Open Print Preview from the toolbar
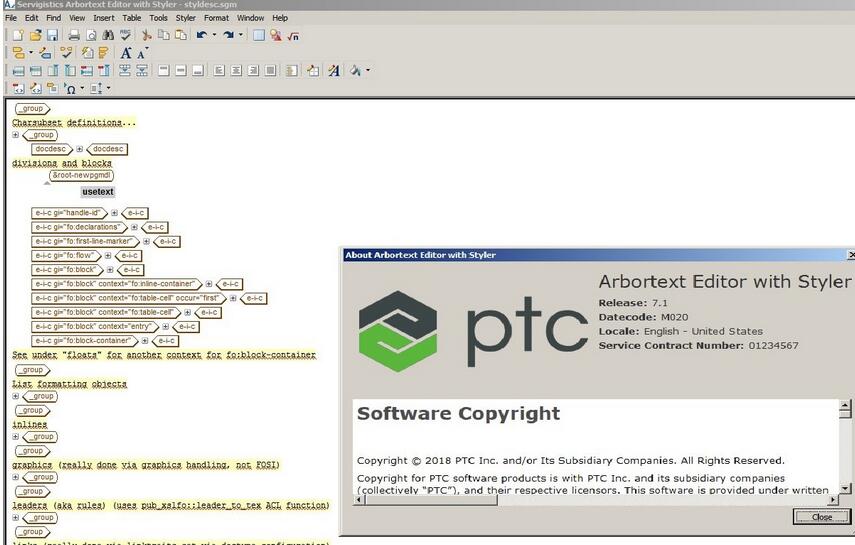The width and height of the screenshot is (855, 545). (92, 35)
